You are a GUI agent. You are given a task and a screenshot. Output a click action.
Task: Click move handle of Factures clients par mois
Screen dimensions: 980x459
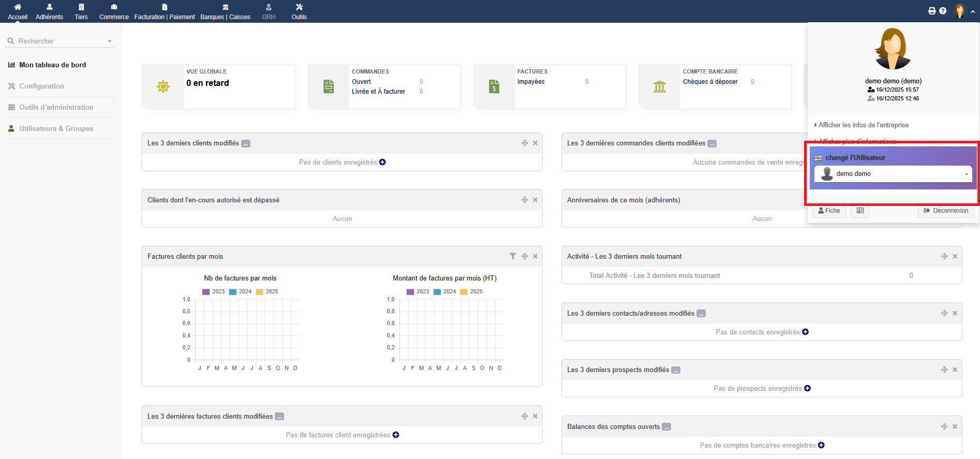(525, 256)
